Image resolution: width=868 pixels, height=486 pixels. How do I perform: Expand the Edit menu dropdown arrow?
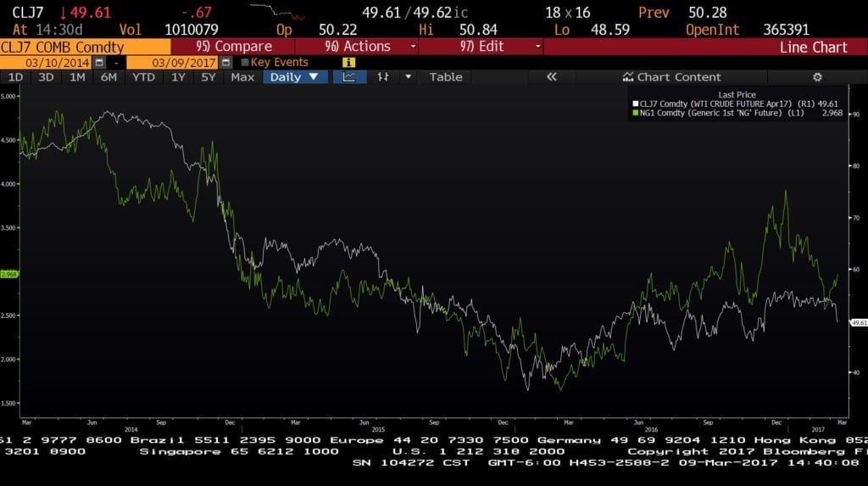click(537, 47)
